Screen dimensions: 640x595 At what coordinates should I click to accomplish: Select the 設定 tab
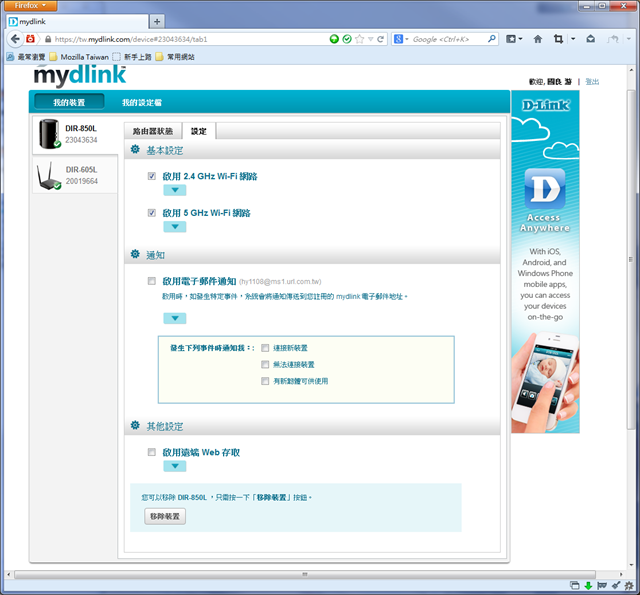click(x=199, y=131)
